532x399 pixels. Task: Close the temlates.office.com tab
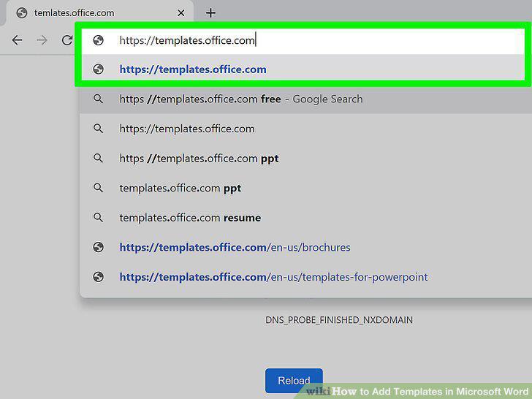(x=181, y=13)
